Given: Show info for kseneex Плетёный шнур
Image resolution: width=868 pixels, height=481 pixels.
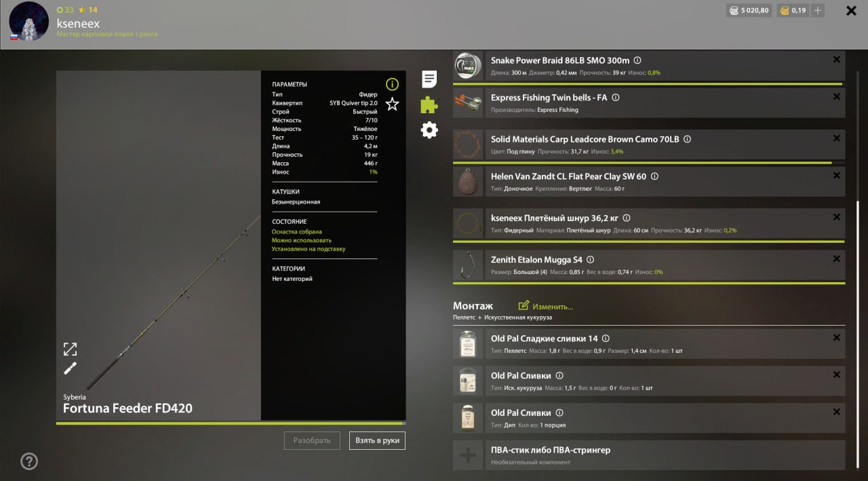Looking at the screenshot, I should pos(627,218).
